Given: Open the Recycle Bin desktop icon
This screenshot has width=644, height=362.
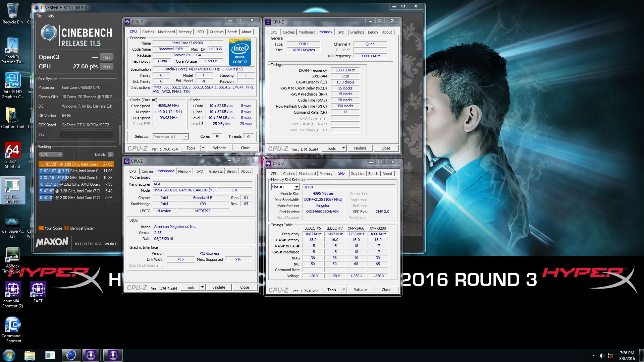Looking at the screenshot, I should [12, 14].
